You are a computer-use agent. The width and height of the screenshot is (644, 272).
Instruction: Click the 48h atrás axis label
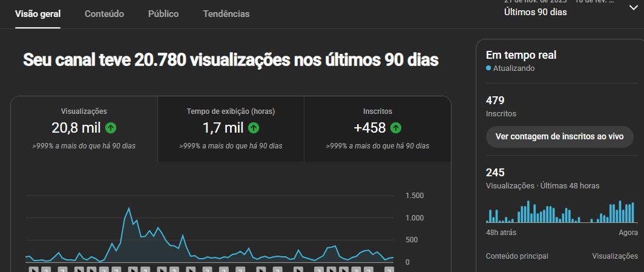[501, 233]
